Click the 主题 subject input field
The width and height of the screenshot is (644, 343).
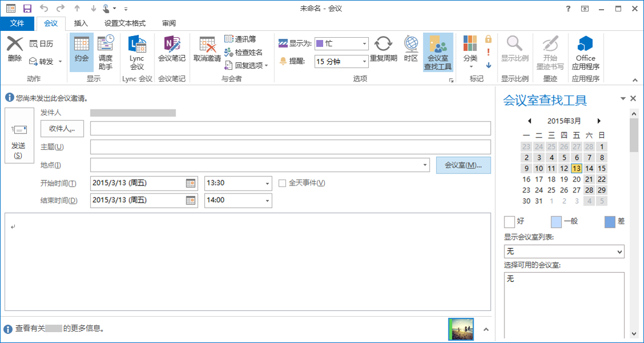(x=290, y=147)
